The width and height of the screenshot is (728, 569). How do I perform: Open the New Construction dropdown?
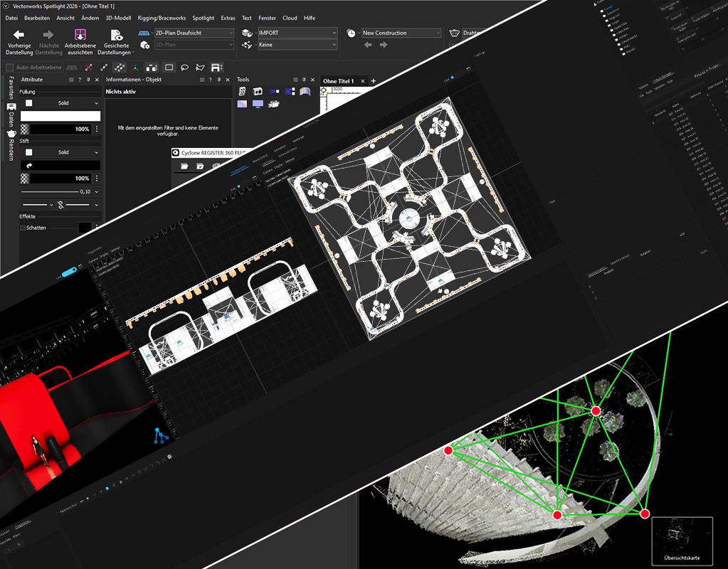pyautogui.click(x=401, y=33)
